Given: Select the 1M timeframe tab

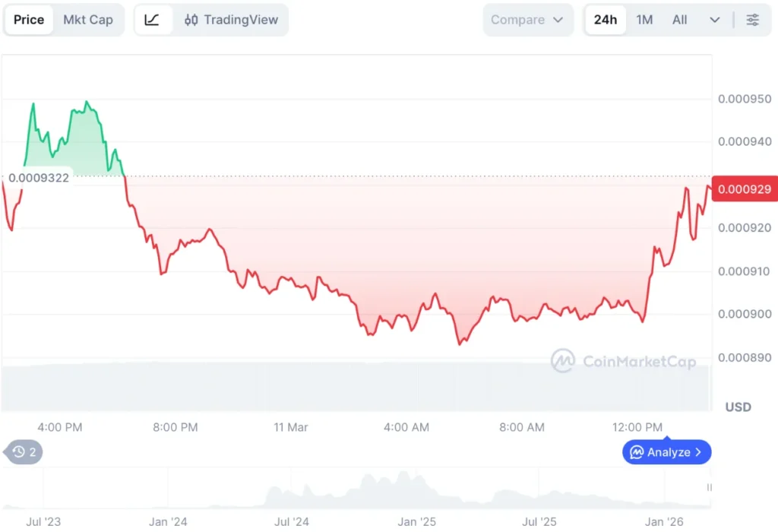Looking at the screenshot, I should [x=644, y=20].
